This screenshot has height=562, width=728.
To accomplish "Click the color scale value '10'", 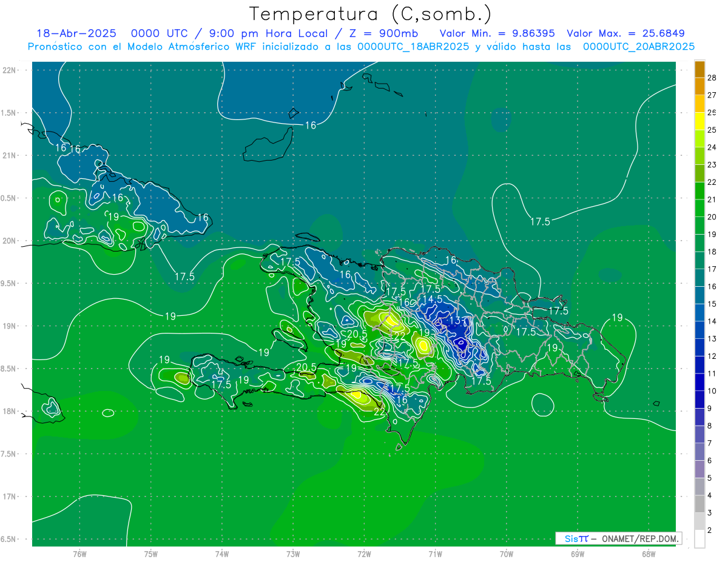I will (x=712, y=391).
